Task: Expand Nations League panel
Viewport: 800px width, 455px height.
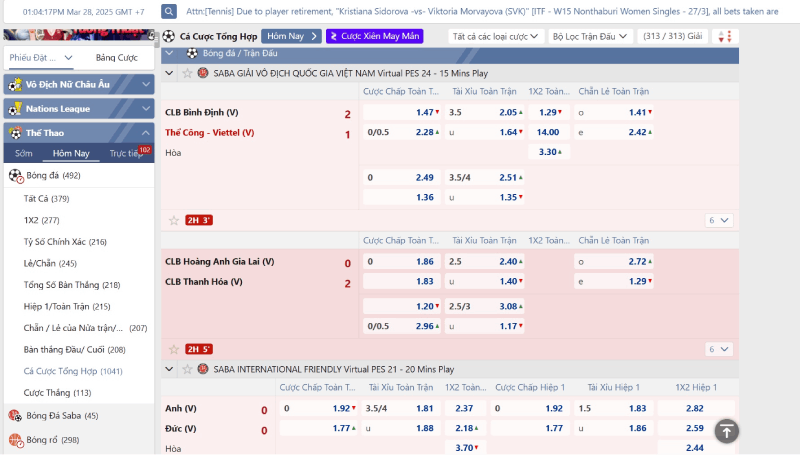Action: (x=146, y=109)
